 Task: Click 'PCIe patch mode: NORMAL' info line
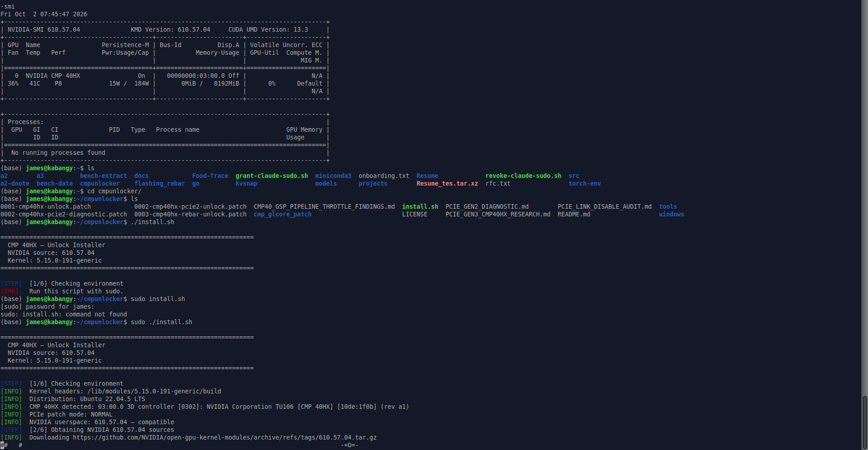[71, 414]
